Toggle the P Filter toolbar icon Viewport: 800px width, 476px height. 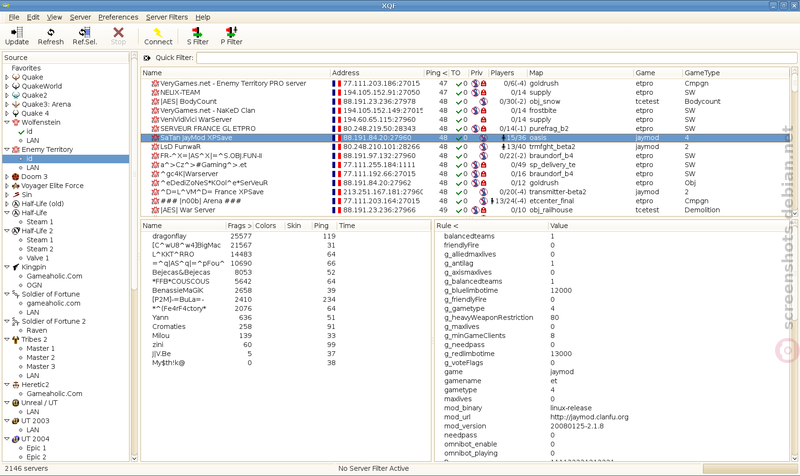pos(231,32)
